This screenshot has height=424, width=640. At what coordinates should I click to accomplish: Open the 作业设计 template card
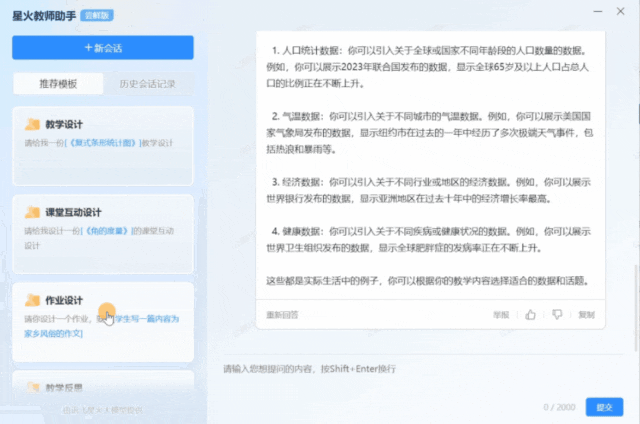click(103, 322)
